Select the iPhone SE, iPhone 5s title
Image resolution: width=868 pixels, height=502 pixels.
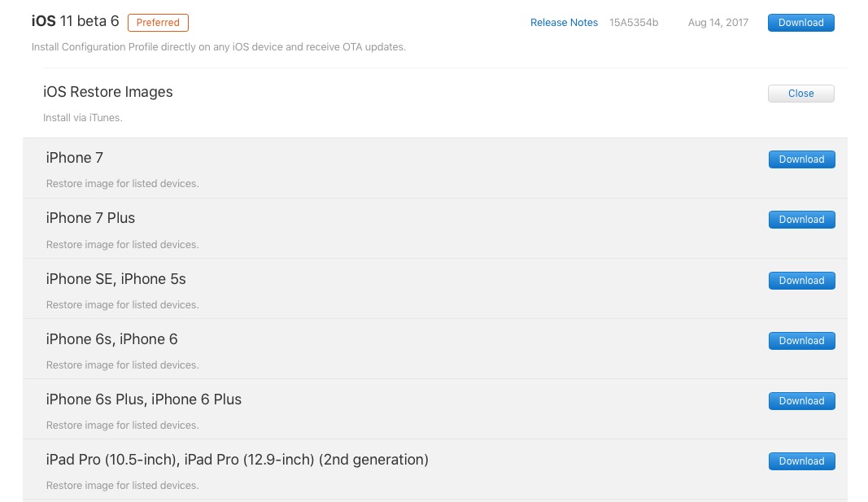point(116,279)
